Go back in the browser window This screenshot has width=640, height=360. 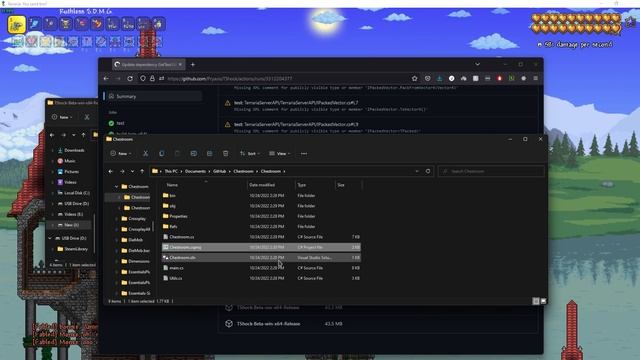(x=106, y=78)
